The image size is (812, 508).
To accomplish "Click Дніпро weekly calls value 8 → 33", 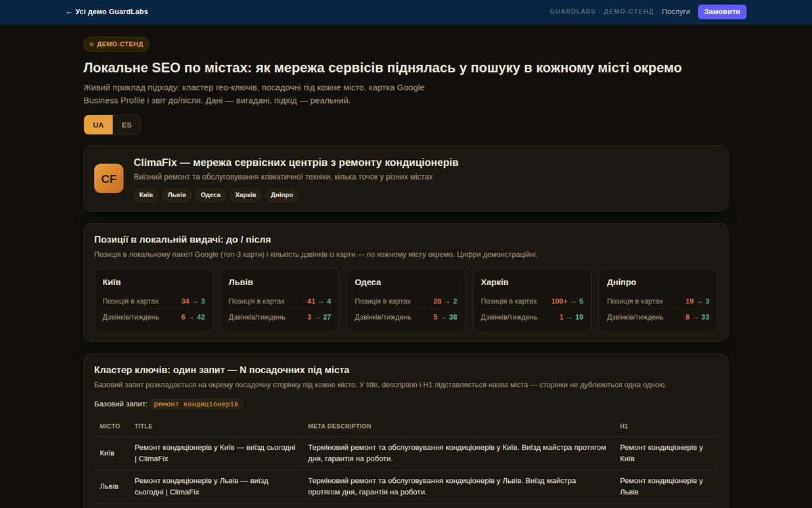I will (697, 317).
